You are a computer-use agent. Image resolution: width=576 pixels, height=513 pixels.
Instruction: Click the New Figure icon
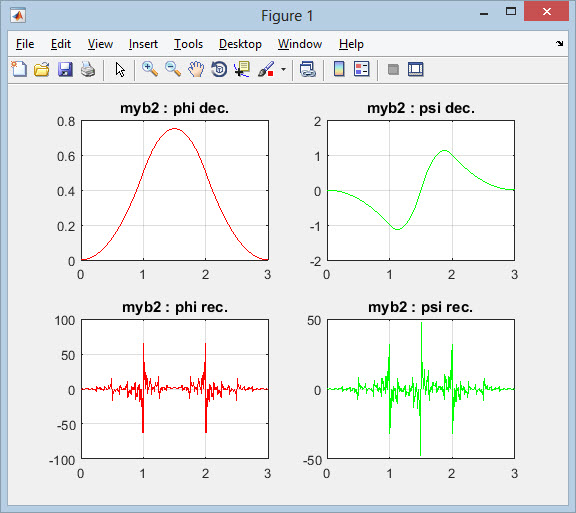pyautogui.click(x=19, y=69)
